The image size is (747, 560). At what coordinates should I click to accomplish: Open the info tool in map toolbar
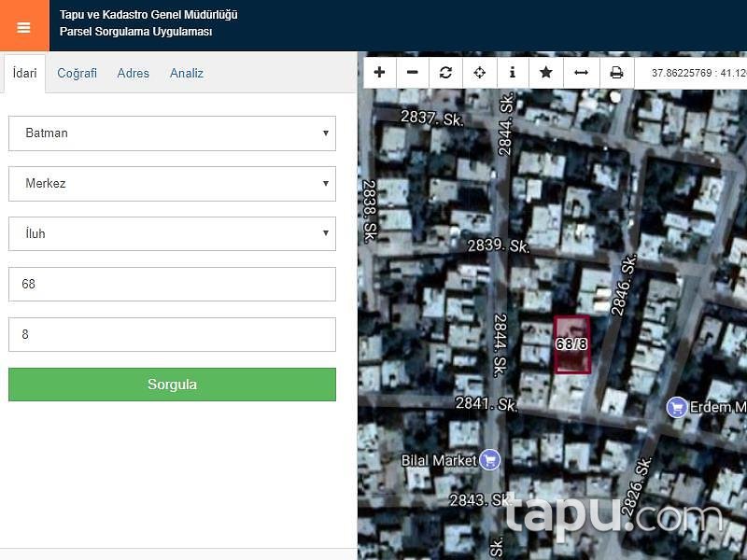click(513, 73)
